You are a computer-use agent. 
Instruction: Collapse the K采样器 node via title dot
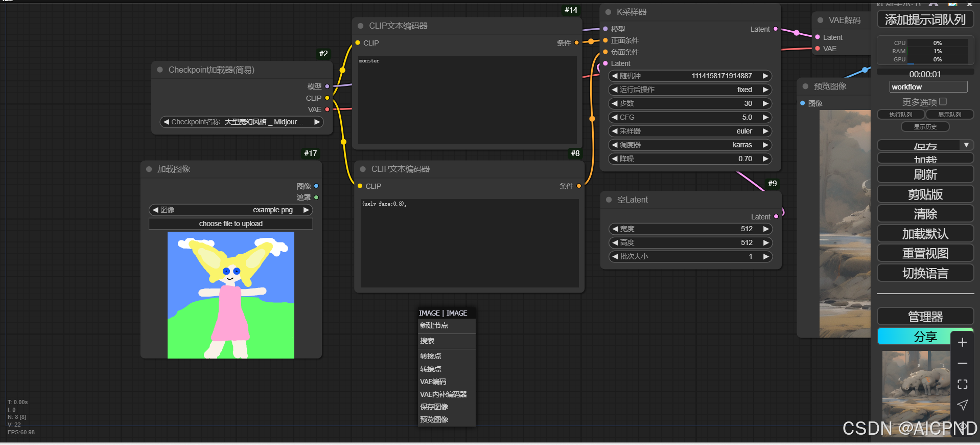tap(608, 12)
